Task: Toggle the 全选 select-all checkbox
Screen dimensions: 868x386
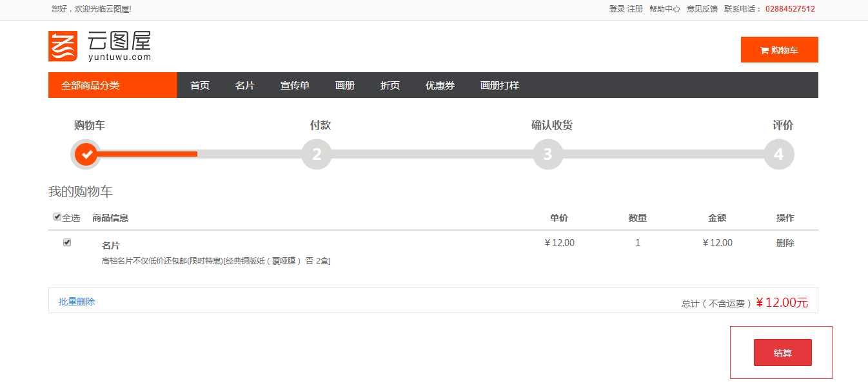Action: pyautogui.click(x=57, y=217)
